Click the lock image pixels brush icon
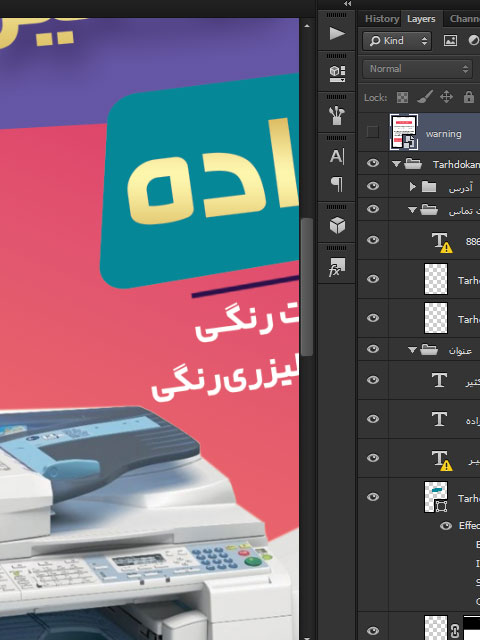This screenshot has width=480, height=640. click(425, 97)
